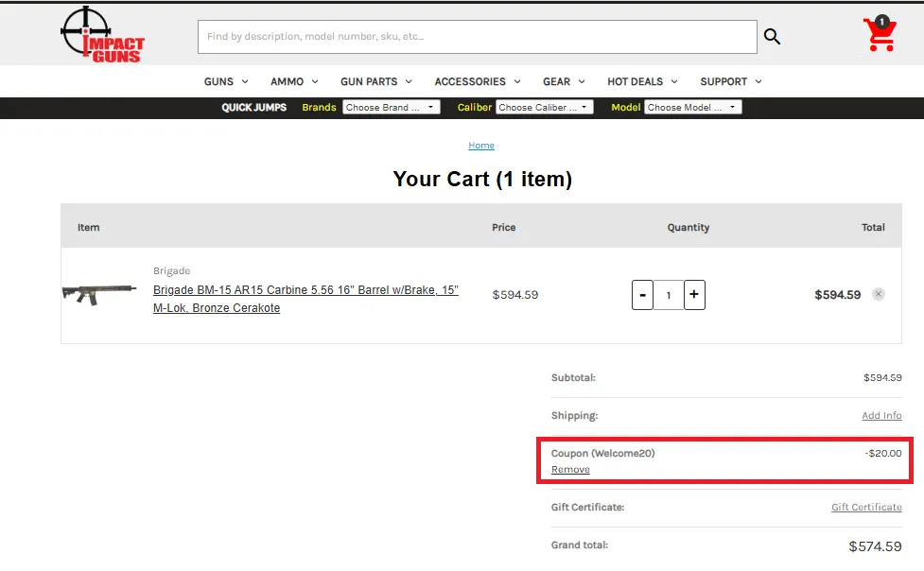Click the Subtotal $594.59 value
Viewport: 924px width, 571px height.
point(882,378)
